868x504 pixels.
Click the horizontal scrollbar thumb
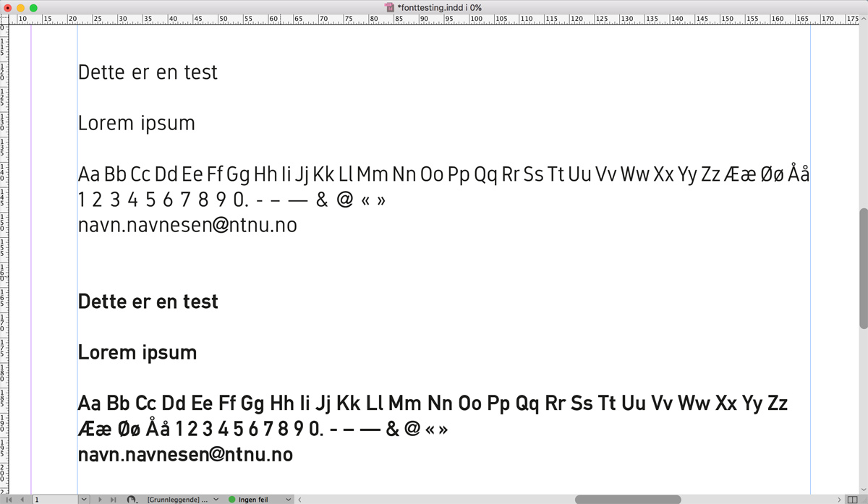pyautogui.click(x=627, y=500)
